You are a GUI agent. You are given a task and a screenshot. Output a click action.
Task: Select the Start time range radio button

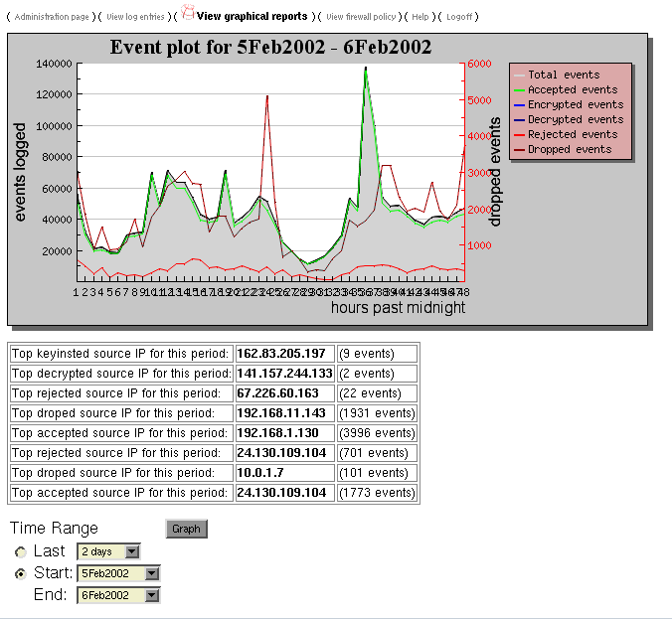point(21,573)
